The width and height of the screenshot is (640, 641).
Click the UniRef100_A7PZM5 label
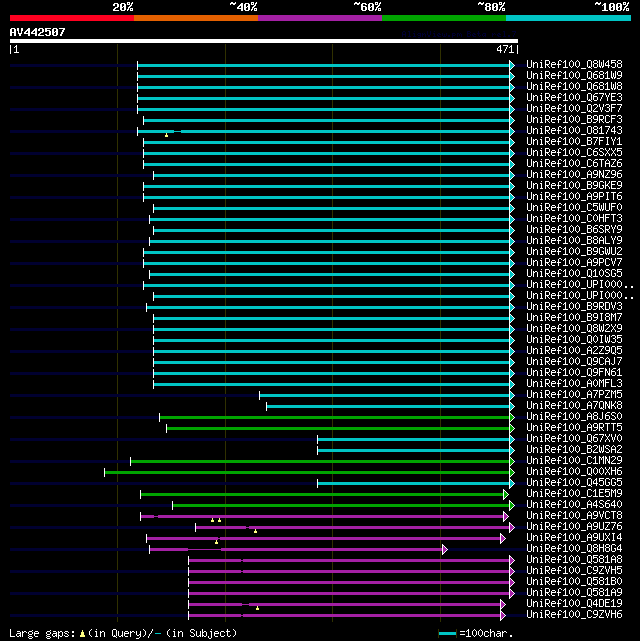574,394
